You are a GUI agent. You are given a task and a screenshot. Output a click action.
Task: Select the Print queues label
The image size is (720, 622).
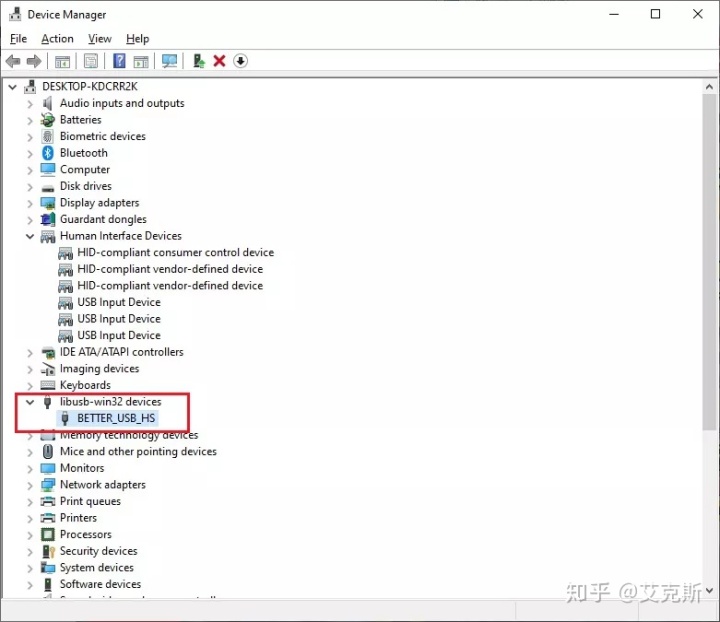(x=90, y=501)
